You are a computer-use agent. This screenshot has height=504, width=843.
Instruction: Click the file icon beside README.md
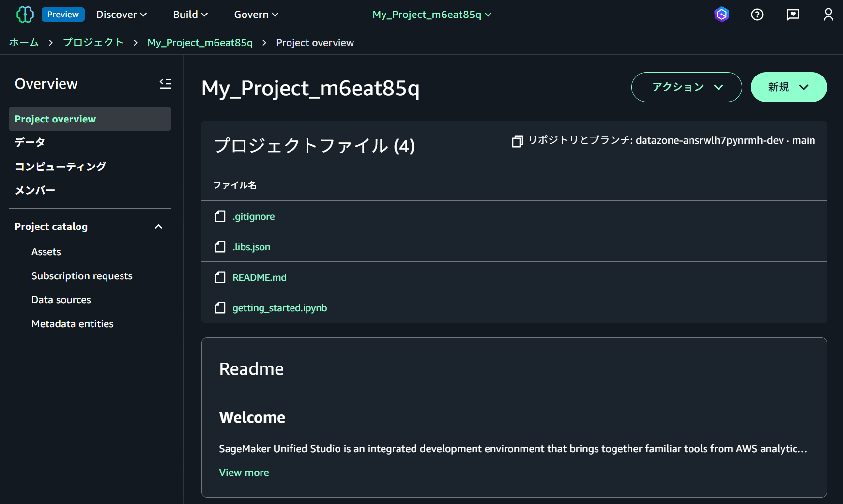click(220, 277)
